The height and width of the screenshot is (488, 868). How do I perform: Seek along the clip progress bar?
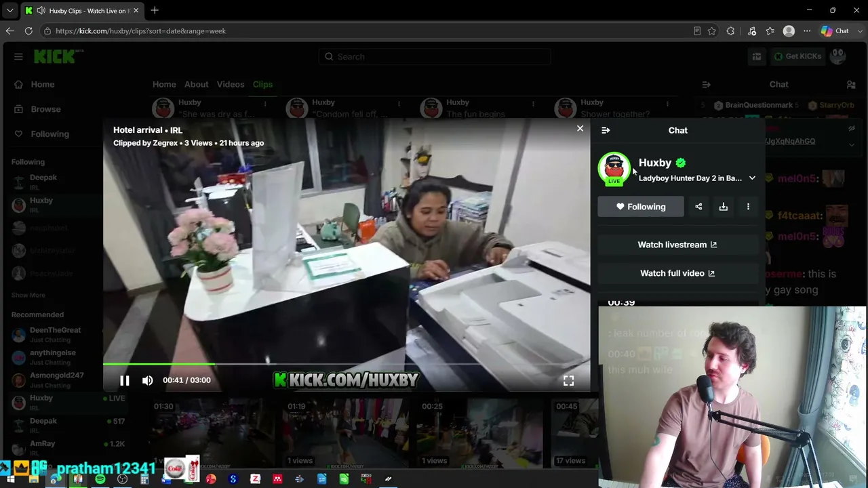pos(347,365)
